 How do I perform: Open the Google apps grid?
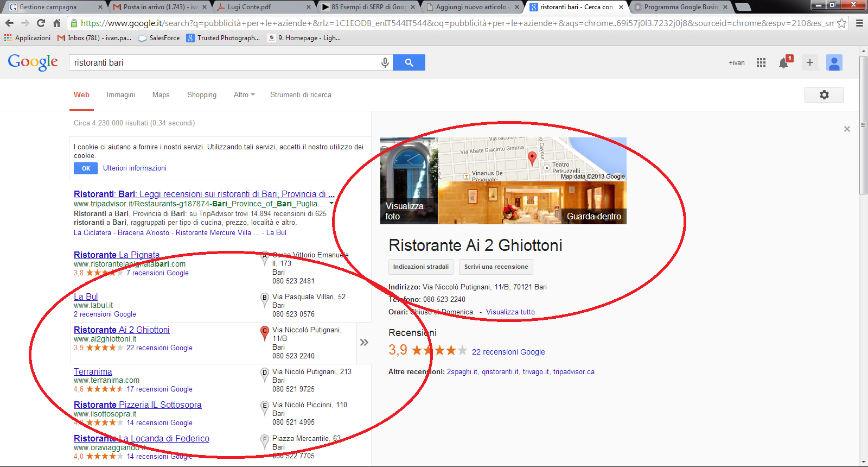(x=761, y=62)
